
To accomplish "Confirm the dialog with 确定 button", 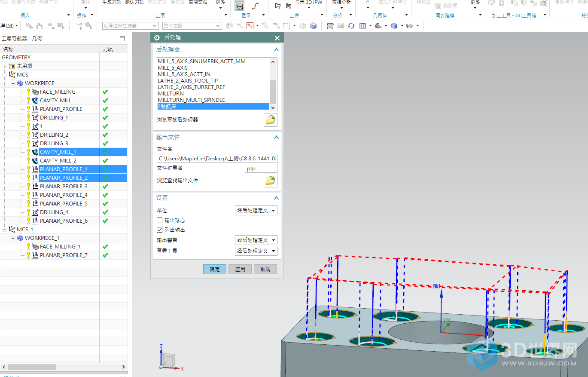I will point(215,270).
